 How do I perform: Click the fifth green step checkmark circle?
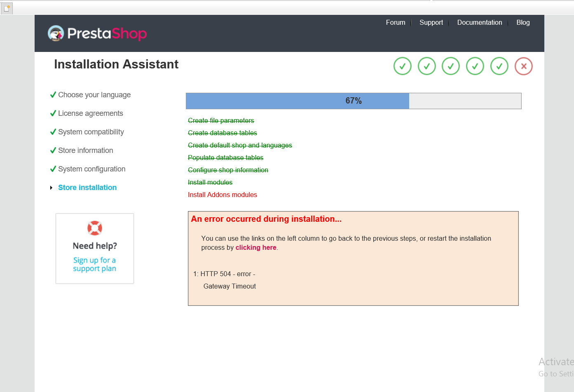tap(499, 66)
